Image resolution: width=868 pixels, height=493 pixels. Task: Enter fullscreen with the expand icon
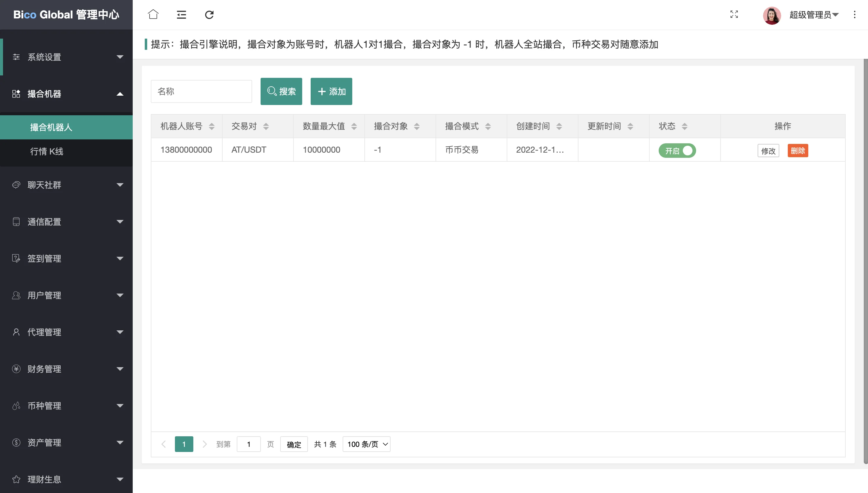734,14
